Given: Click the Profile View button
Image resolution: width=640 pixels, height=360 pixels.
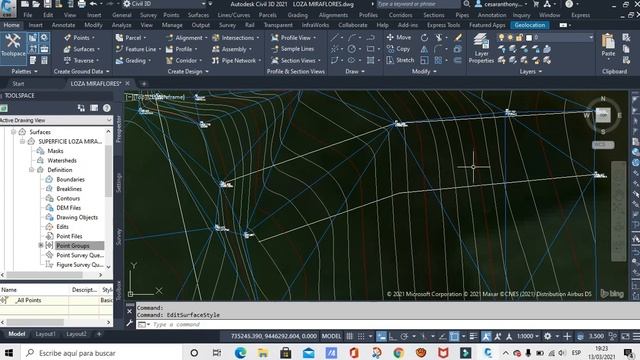Looking at the screenshot, I should (293, 38).
